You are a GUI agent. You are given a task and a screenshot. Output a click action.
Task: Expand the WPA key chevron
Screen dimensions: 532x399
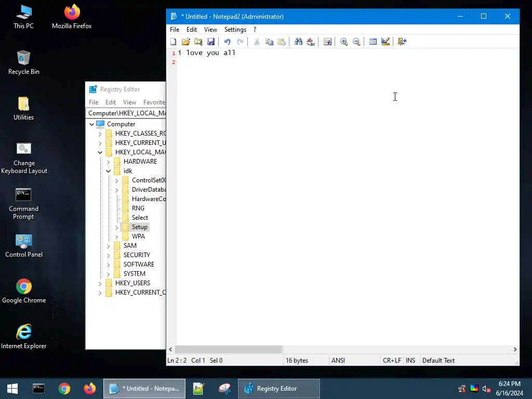tap(117, 236)
